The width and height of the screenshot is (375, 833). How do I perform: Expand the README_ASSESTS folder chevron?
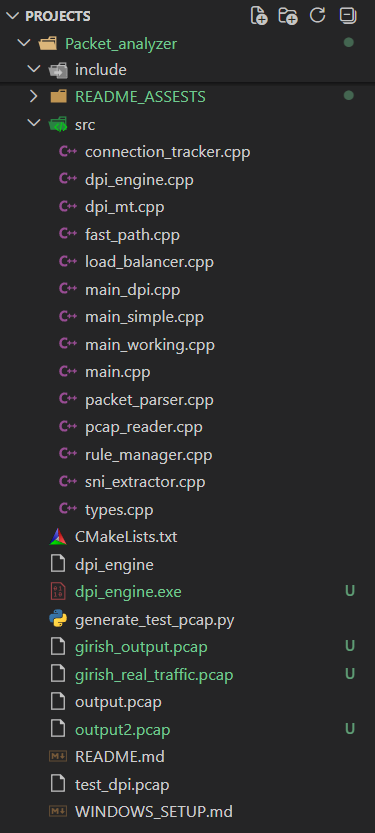click(x=34, y=97)
